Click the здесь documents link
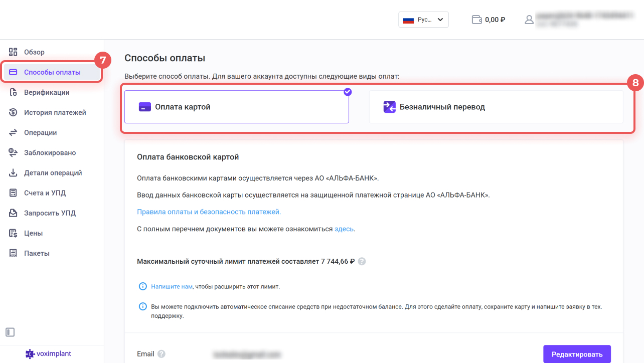The width and height of the screenshot is (644, 363). tap(344, 229)
